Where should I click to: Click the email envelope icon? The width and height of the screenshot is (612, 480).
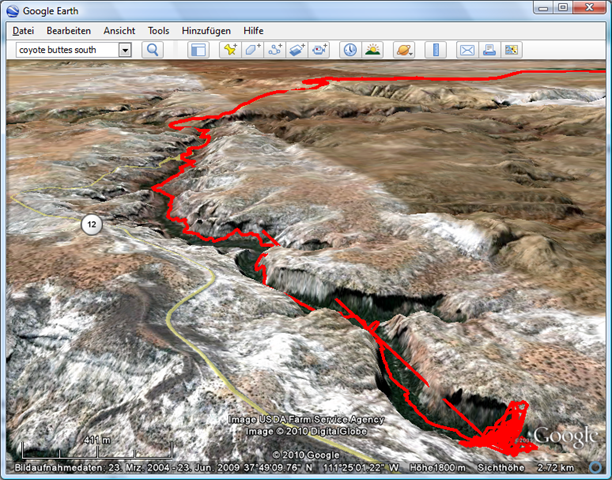pos(466,49)
